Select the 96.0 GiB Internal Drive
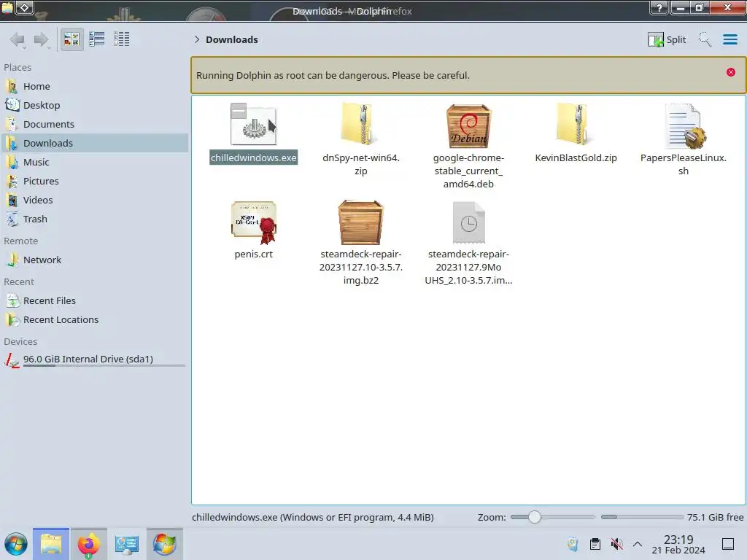The image size is (747, 560). [x=96, y=359]
